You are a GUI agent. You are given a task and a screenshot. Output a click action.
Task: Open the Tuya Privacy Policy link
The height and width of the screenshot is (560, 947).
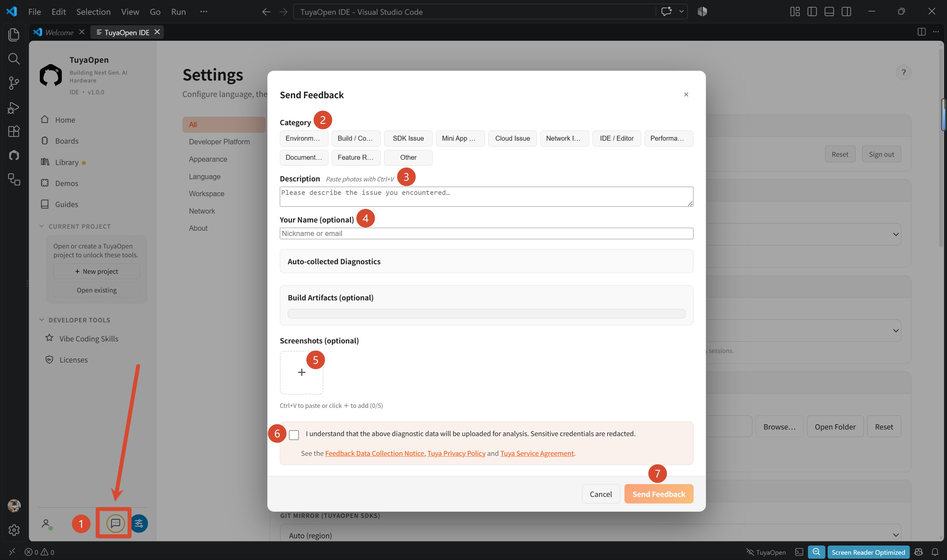(456, 453)
